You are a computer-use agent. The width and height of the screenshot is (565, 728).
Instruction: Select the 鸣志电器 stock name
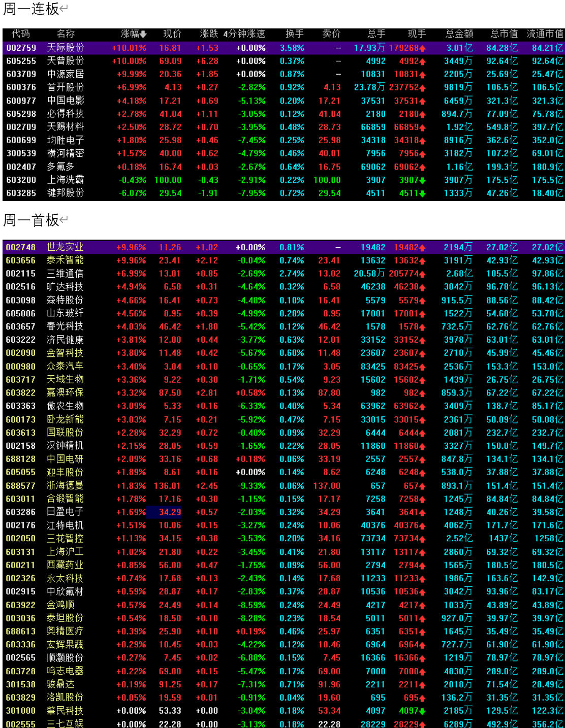66,671
